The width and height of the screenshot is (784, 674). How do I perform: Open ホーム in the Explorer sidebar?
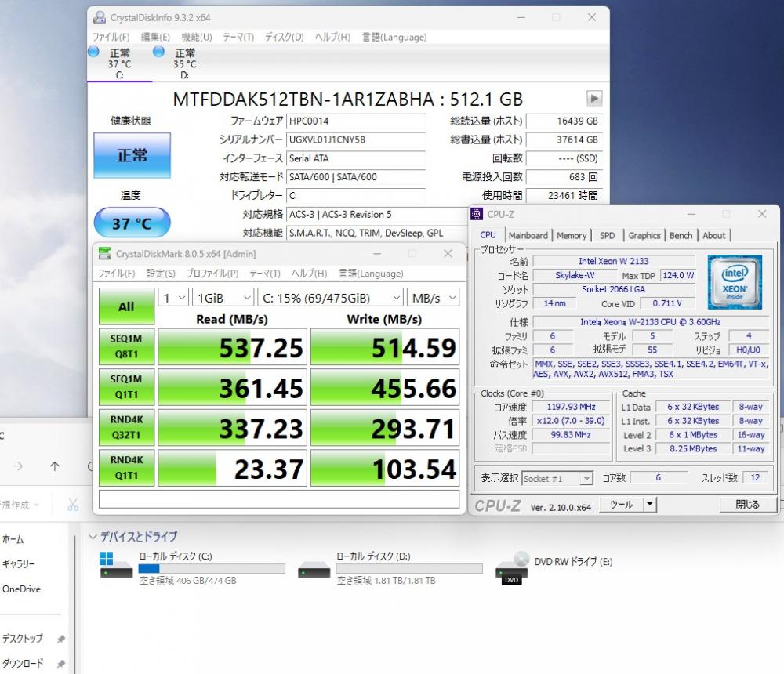(x=13, y=539)
